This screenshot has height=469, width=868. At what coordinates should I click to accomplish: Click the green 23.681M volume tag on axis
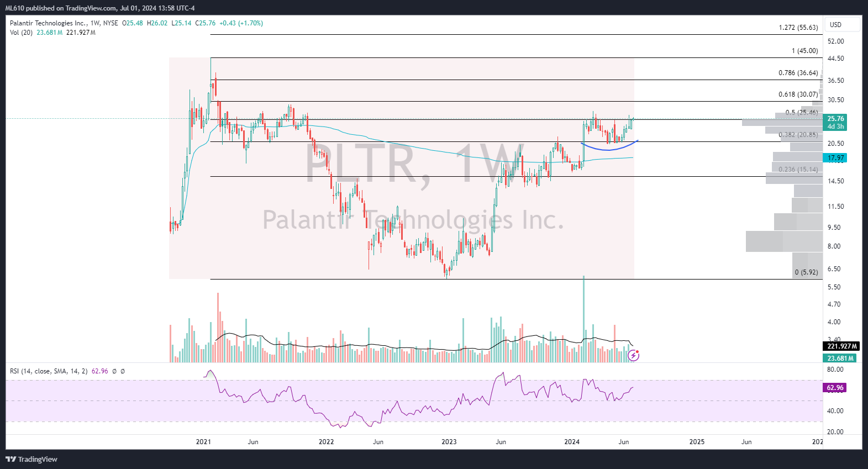click(x=840, y=359)
